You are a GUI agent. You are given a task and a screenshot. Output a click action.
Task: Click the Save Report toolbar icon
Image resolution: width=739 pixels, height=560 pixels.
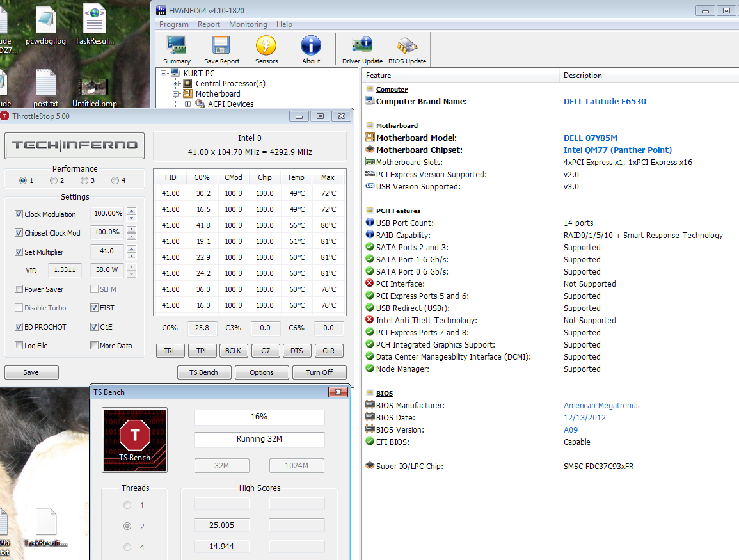click(x=221, y=49)
